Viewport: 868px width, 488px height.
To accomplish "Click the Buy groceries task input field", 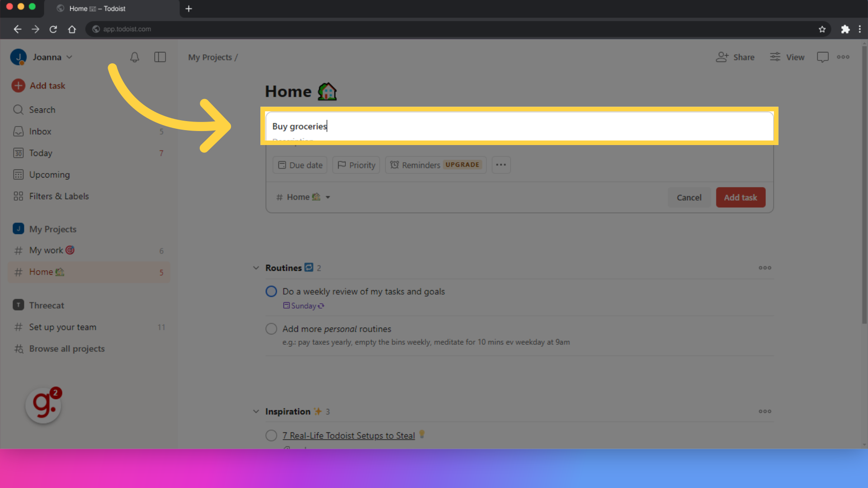I will tap(520, 126).
